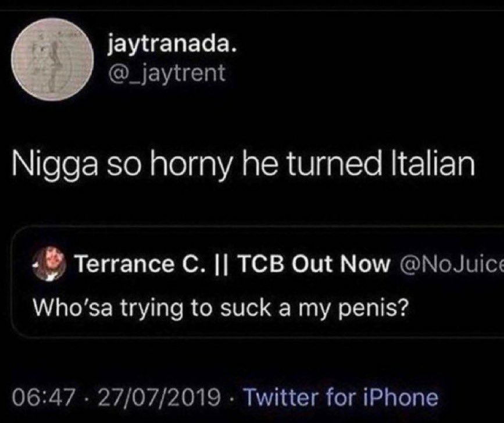Open the "Twitter for iPhone" source link

tap(341, 397)
